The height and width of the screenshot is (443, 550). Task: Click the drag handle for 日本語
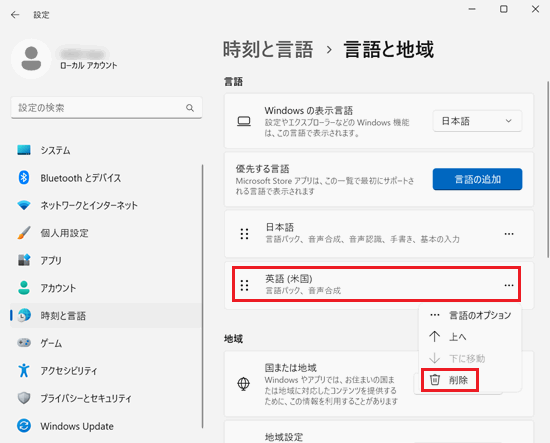point(244,234)
